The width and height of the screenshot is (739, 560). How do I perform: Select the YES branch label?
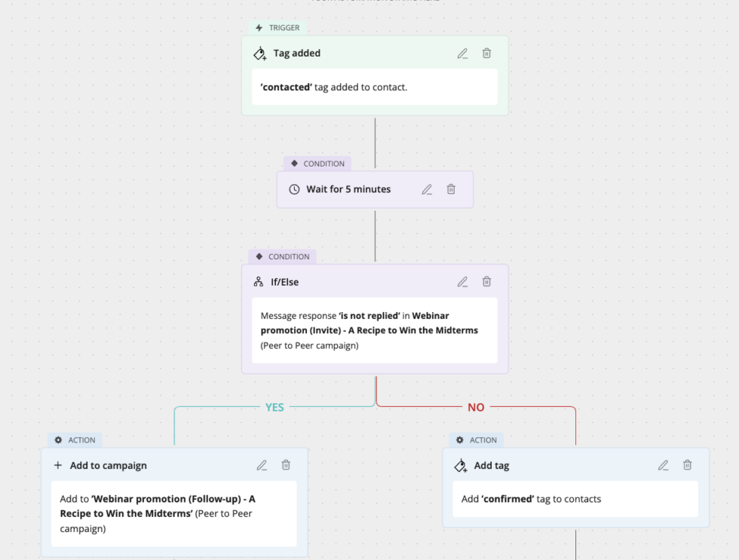point(274,407)
